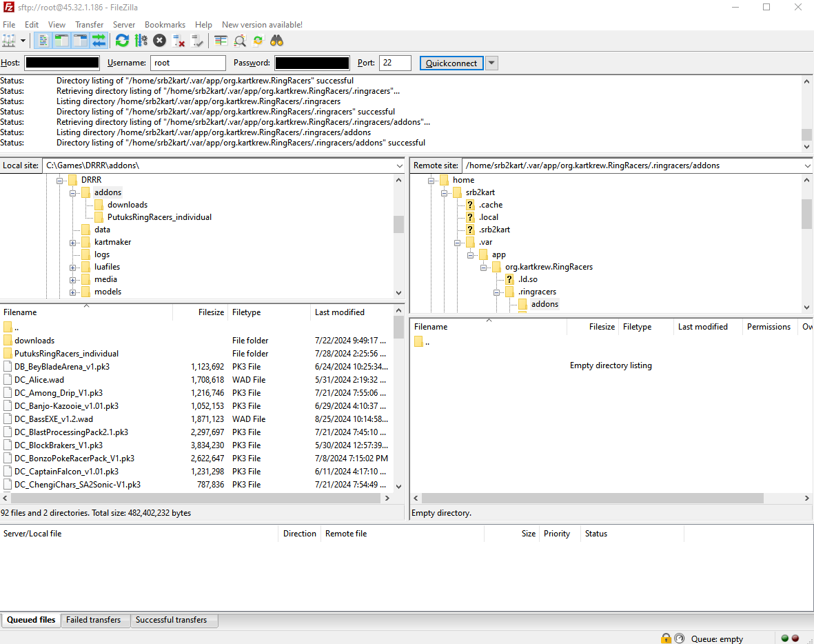Viewport: 814px width, 644px height.
Task: Toggle transfer queue display
Action: [99, 41]
